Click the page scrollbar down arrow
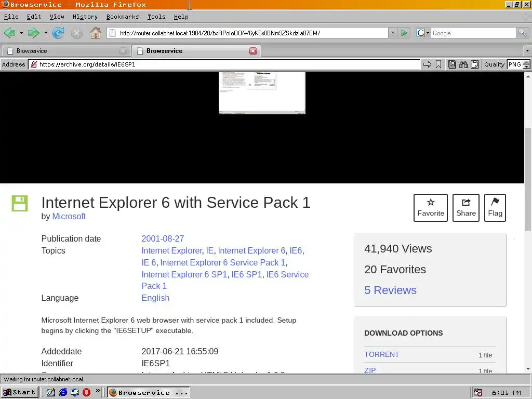 tap(528, 369)
